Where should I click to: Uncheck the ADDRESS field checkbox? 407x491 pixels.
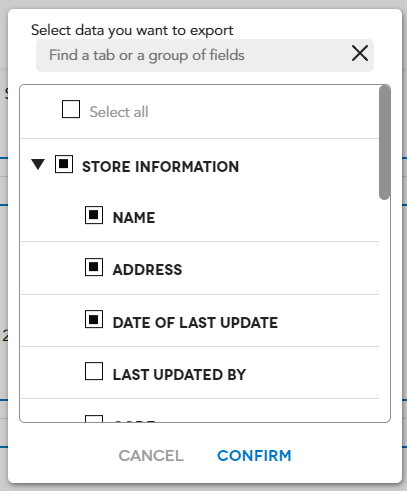pyautogui.click(x=94, y=267)
